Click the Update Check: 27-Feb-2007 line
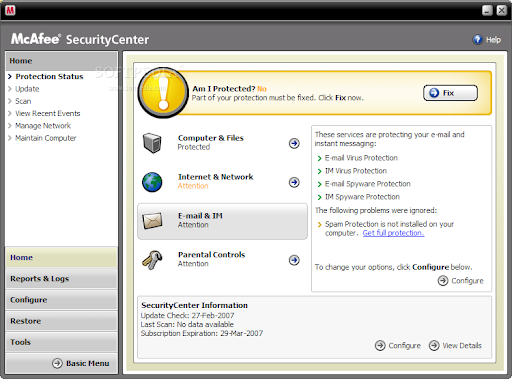 tap(187, 316)
